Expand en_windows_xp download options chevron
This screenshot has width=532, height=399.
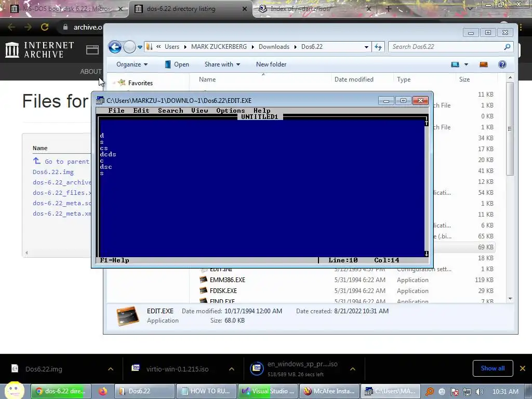pos(353,369)
